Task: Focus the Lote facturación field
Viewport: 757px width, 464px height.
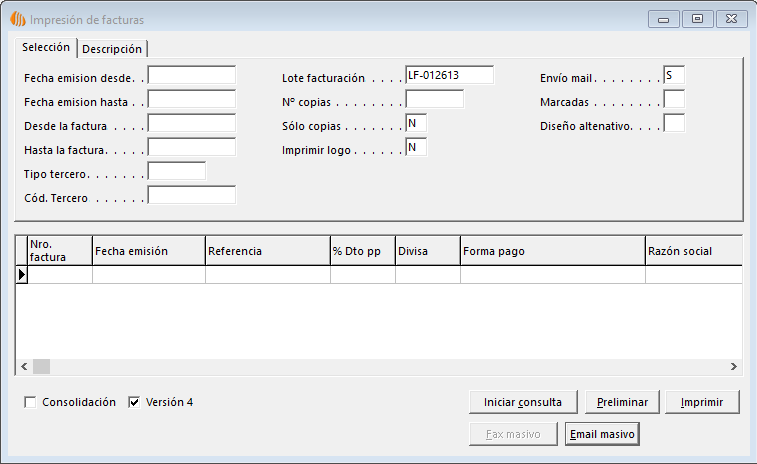Action: click(x=449, y=75)
